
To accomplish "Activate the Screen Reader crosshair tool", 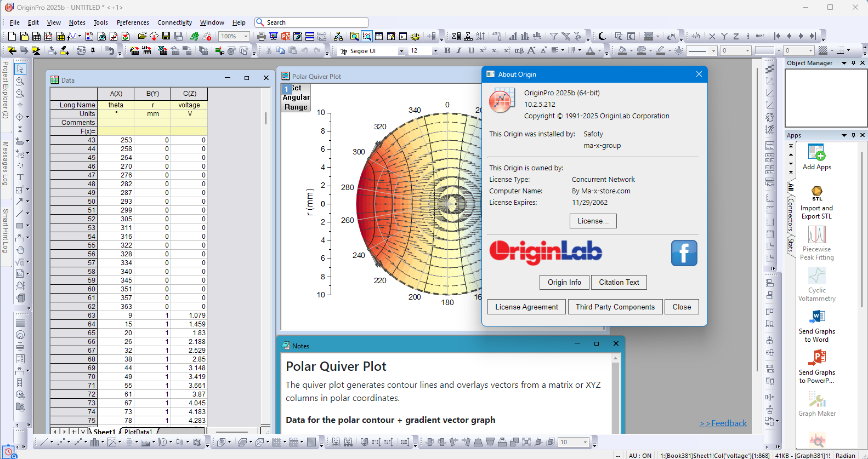I will [x=20, y=105].
